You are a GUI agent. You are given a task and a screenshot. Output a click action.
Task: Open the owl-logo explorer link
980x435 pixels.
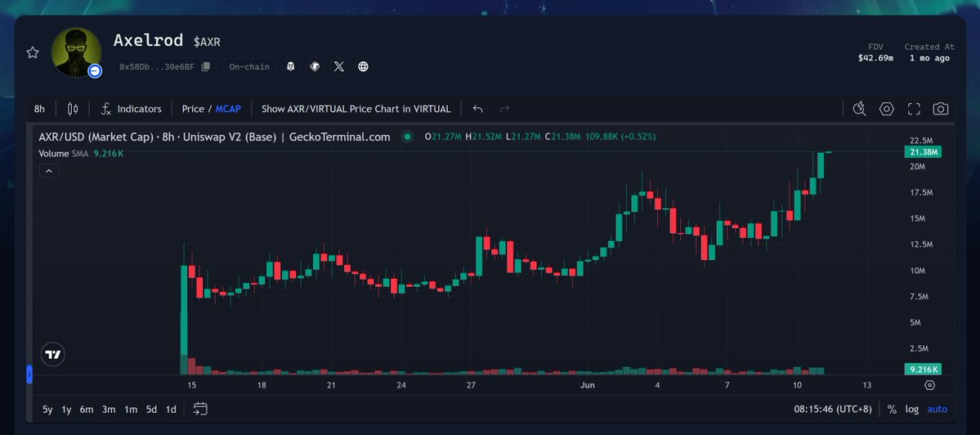pos(290,66)
